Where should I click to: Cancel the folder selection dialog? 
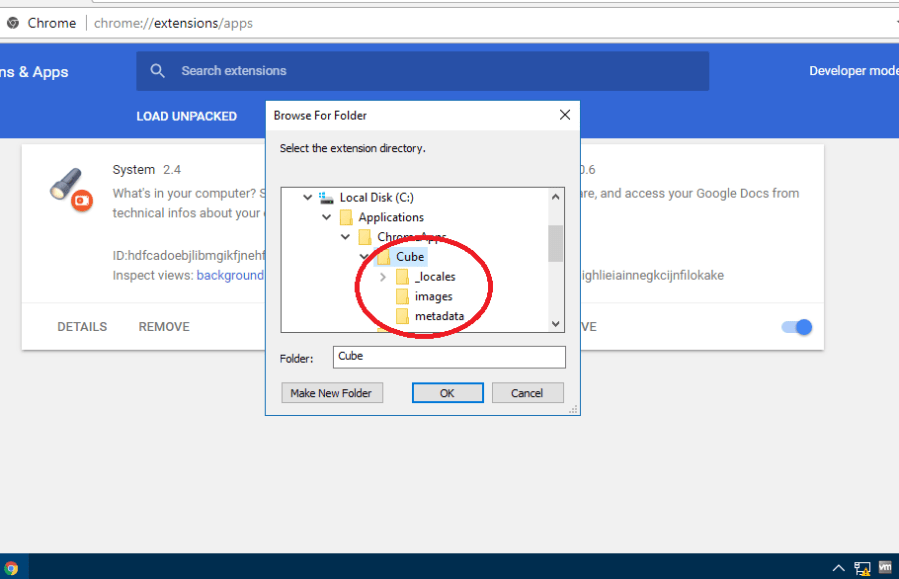pyautogui.click(x=527, y=393)
